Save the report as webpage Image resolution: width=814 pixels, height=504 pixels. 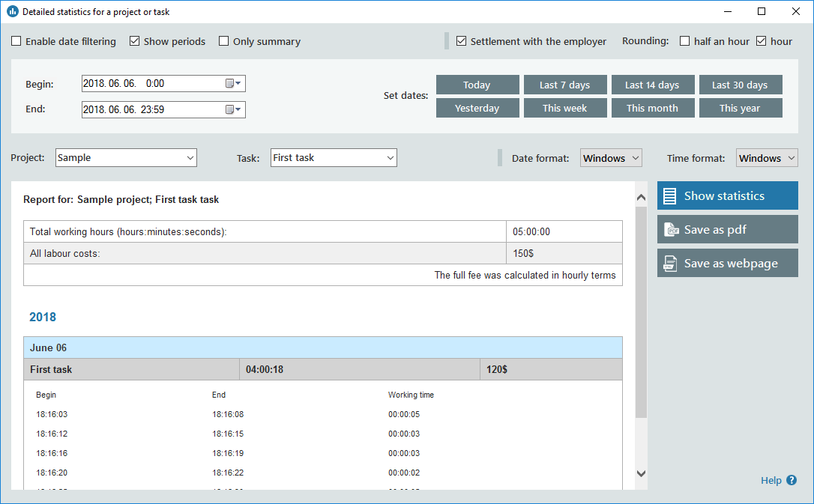[727, 264]
